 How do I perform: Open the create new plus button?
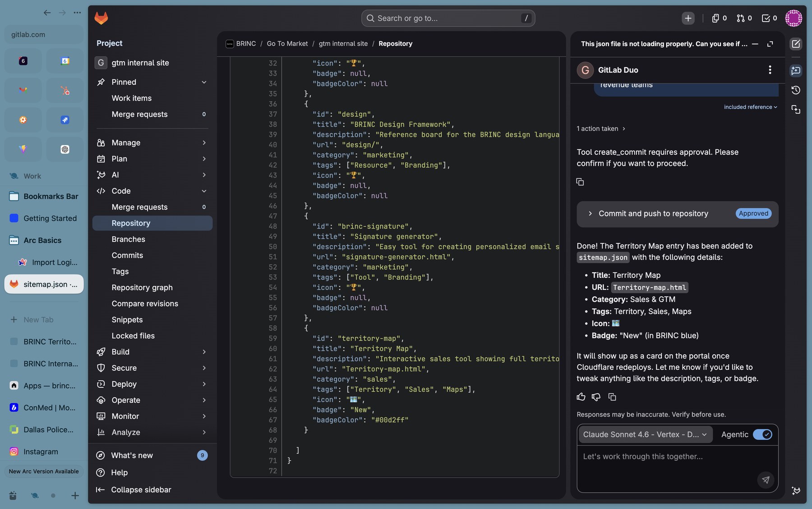tap(688, 18)
